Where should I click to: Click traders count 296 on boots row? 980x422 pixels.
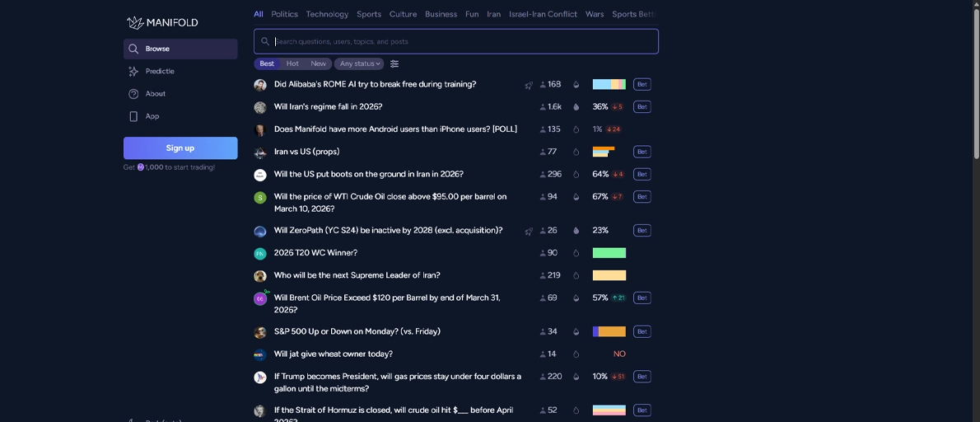[x=551, y=174]
